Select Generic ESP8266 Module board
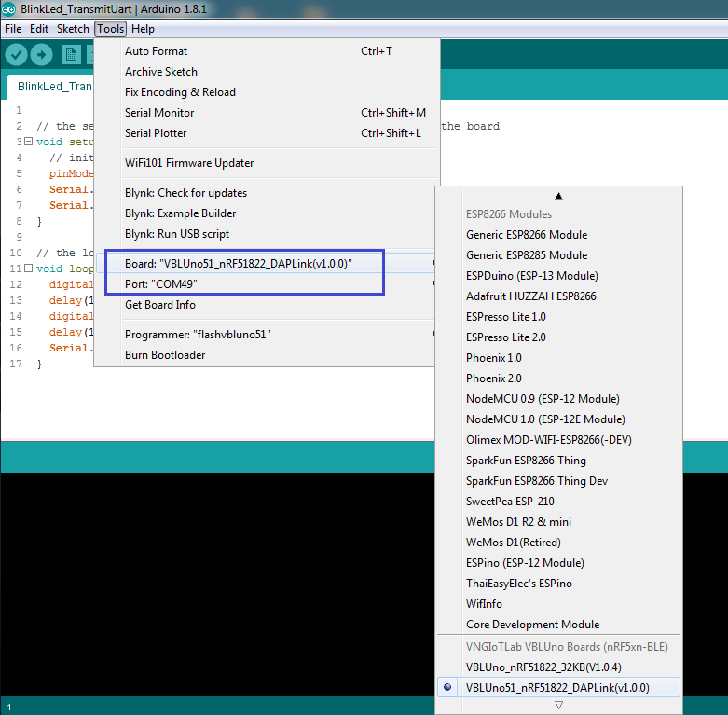 (x=527, y=235)
